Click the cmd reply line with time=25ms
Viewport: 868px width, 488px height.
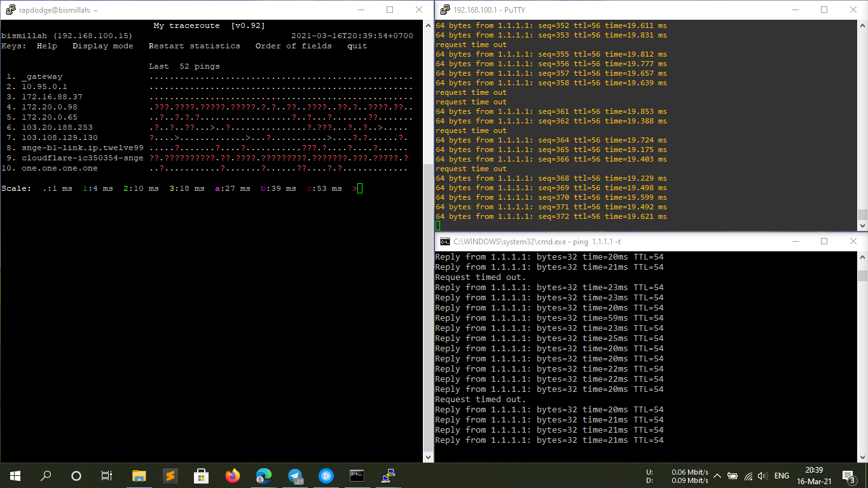tap(549, 338)
